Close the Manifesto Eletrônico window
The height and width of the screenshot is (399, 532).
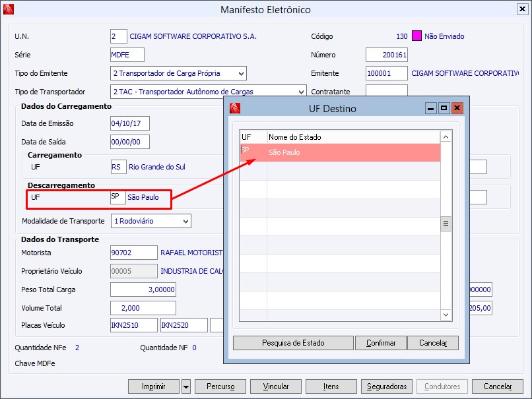(523, 9)
